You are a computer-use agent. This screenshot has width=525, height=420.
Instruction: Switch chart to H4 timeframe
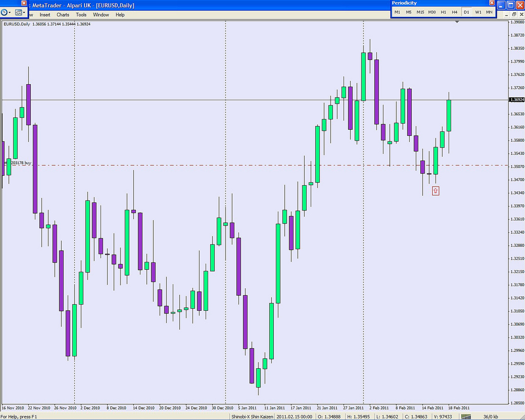455,12
